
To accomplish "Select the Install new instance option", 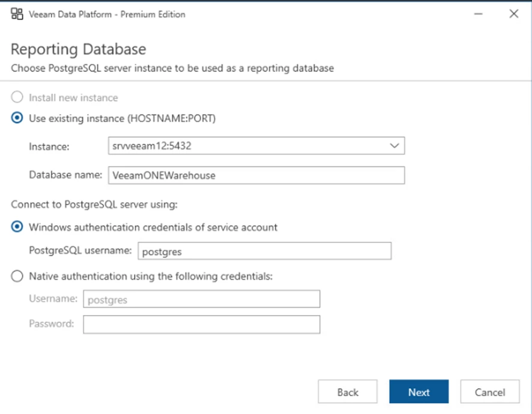I will pos(18,98).
